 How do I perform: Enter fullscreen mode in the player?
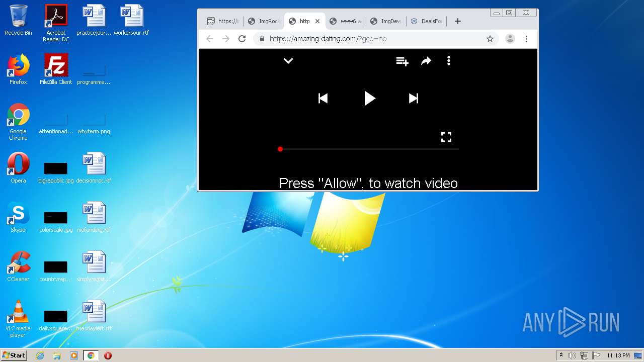tap(446, 137)
